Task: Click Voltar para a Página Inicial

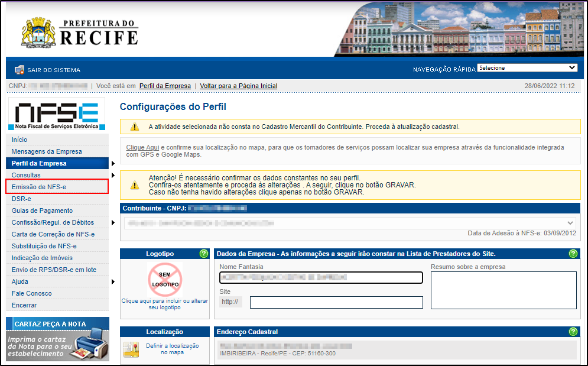Action: [239, 86]
